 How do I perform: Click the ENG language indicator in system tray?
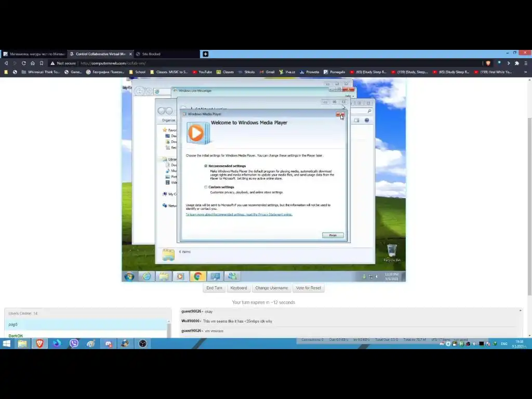(x=504, y=344)
